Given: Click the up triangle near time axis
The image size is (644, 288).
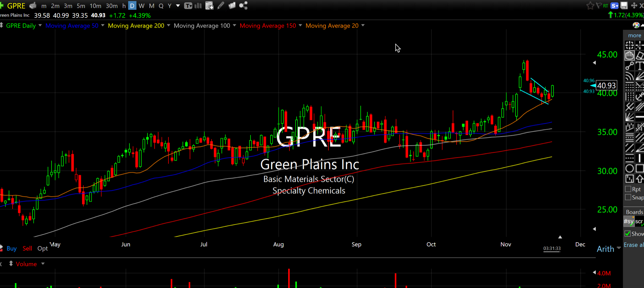Looking at the screenshot, I should [x=560, y=237].
